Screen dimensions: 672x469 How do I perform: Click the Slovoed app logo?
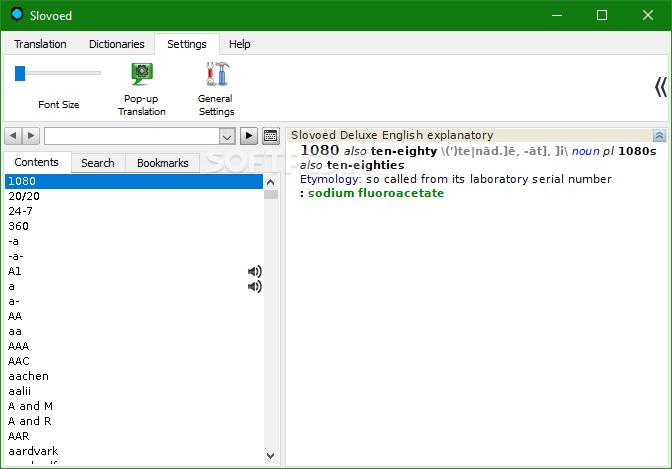[17, 15]
